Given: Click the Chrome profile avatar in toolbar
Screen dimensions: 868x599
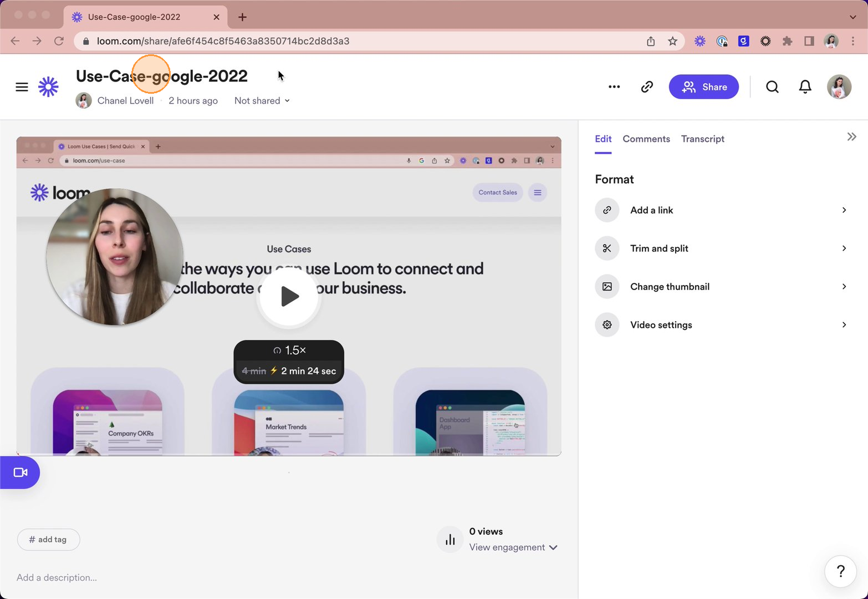Looking at the screenshot, I should (831, 41).
